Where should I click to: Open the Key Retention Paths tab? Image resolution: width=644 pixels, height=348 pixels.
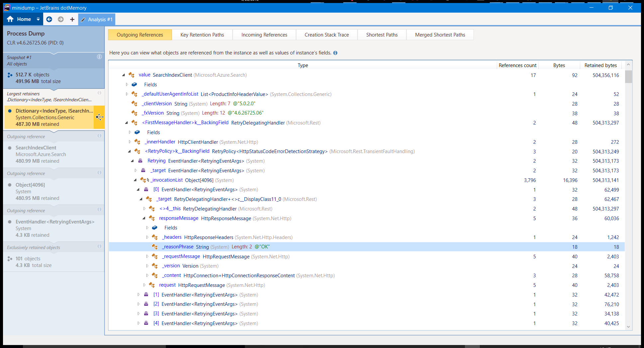coord(202,35)
